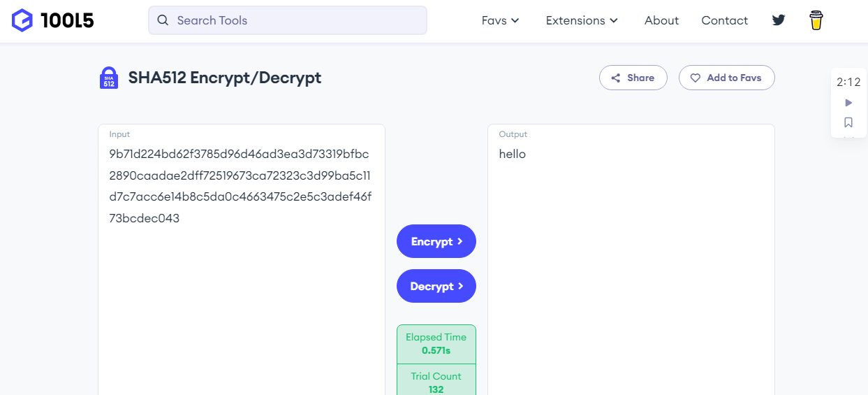Open the About page
Image resolution: width=868 pixels, height=395 pixels.
pos(661,20)
